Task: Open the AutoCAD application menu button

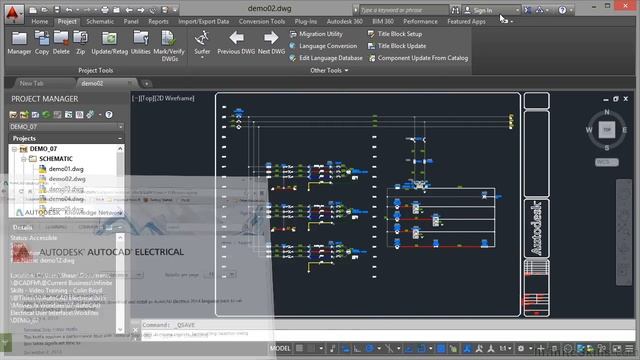Action: pos(14,13)
